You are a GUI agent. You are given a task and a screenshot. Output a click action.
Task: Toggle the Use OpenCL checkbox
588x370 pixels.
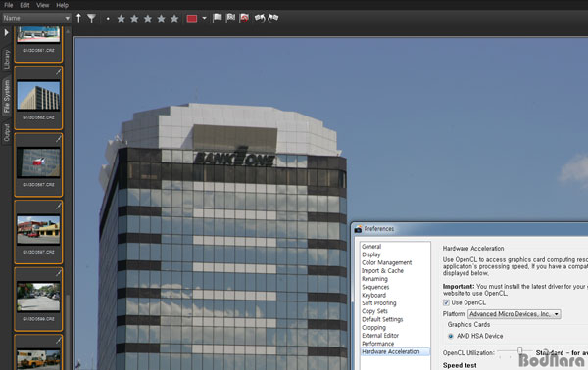coord(446,302)
